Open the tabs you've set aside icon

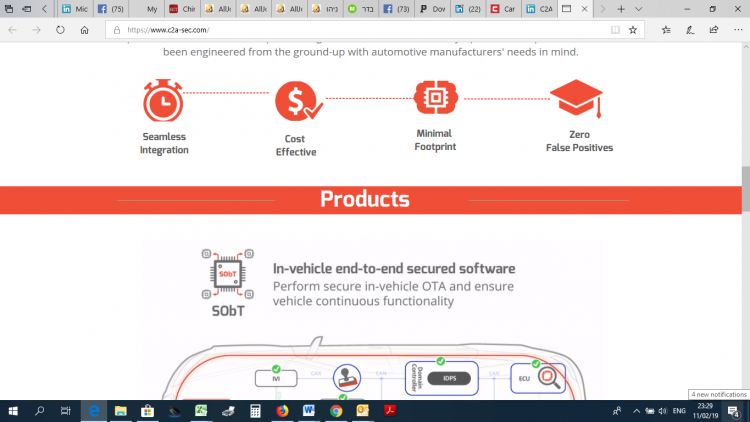tap(9, 9)
